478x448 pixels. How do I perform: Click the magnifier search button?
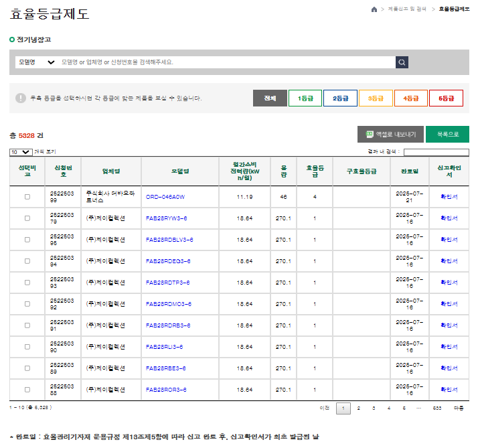[x=402, y=62]
